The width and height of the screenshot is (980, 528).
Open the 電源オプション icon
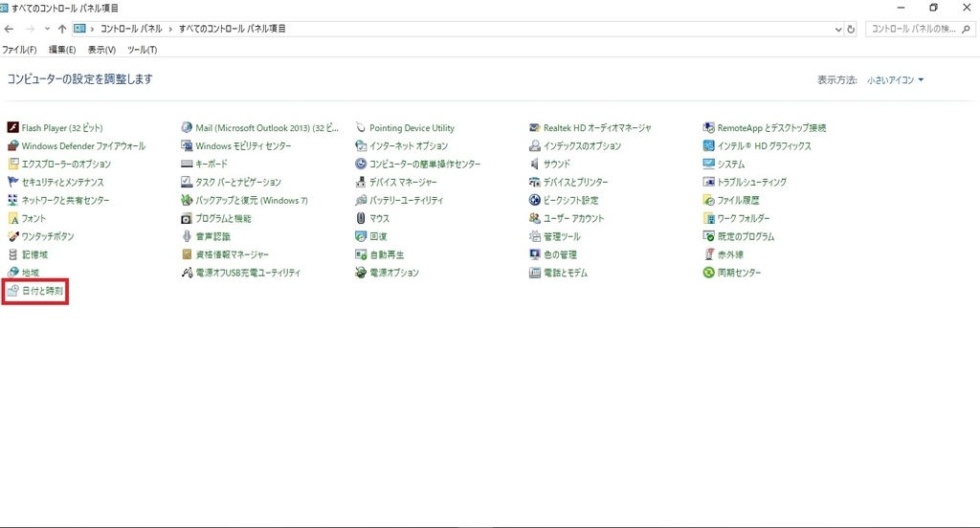(x=361, y=273)
